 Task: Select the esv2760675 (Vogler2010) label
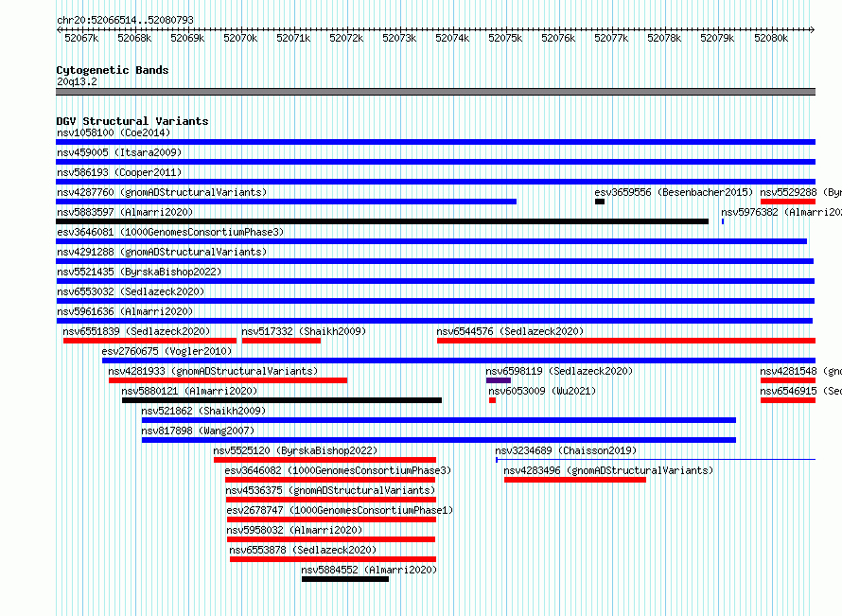(x=167, y=351)
